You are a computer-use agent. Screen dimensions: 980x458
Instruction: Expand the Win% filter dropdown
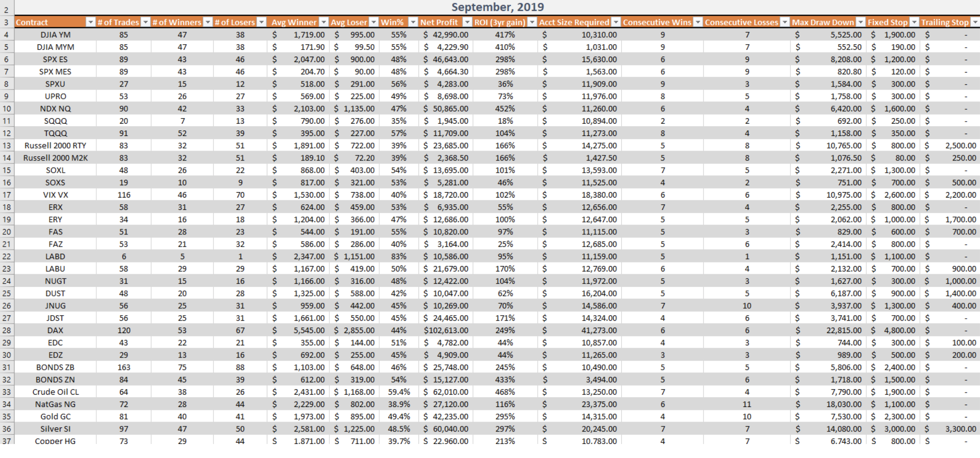click(x=413, y=22)
